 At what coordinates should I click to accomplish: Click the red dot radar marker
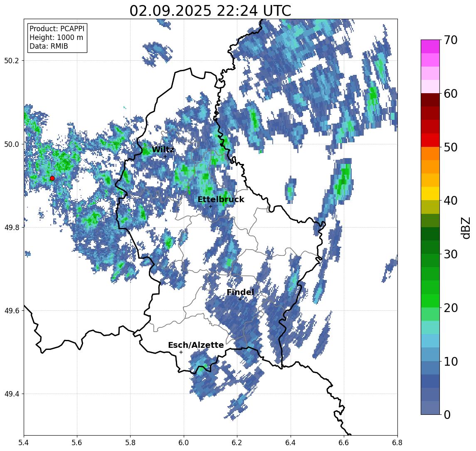tap(52, 178)
